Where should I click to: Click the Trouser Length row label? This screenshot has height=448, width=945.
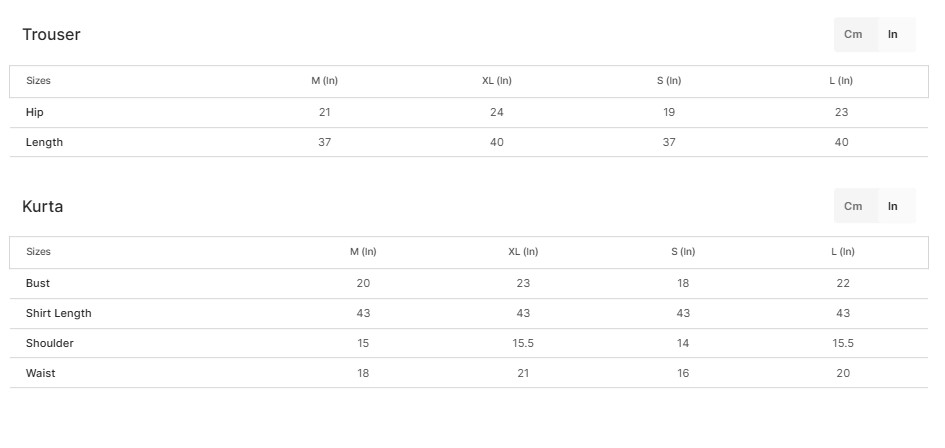point(45,142)
